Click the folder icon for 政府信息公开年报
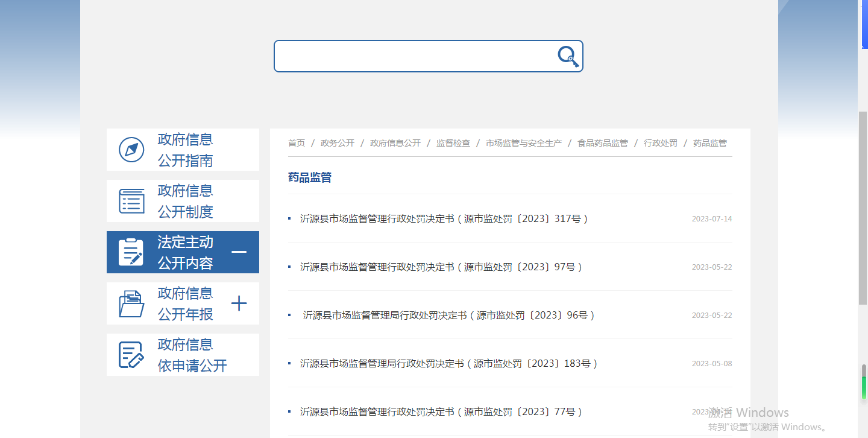The height and width of the screenshot is (438, 868). click(131, 303)
